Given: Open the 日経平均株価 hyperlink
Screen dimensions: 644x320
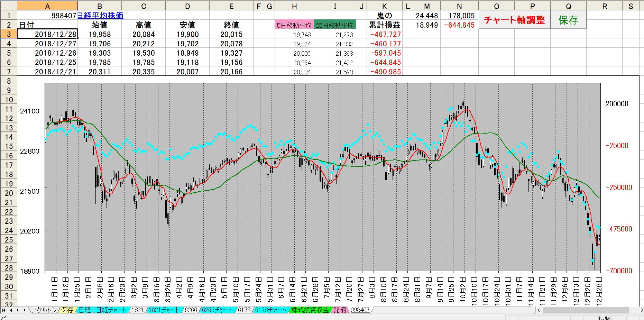Looking at the screenshot, I should point(100,16).
